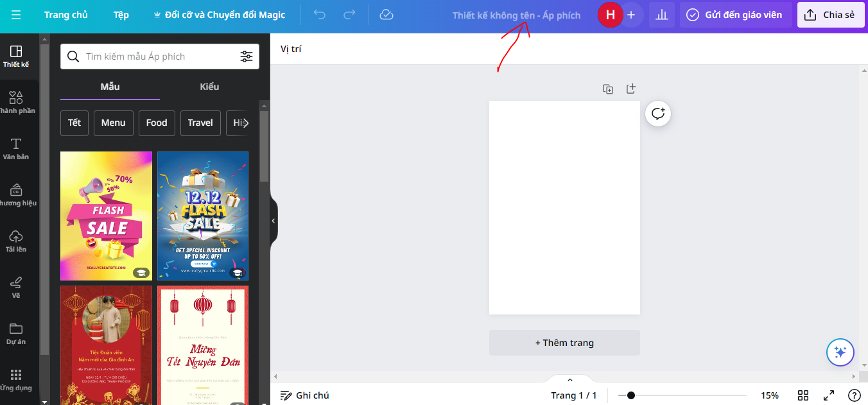
Task: Click the Chia sẻ share button
Action: 830,15
